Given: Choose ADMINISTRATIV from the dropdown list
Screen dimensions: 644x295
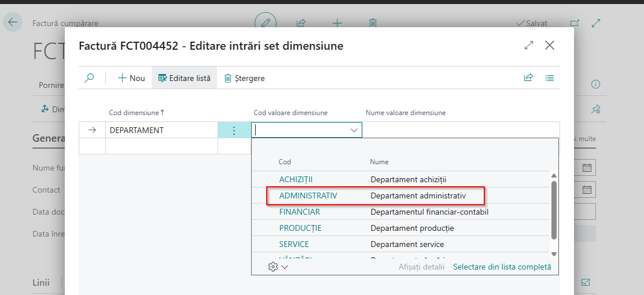Looking at the screenshot, I should click(x=308, y=196).
